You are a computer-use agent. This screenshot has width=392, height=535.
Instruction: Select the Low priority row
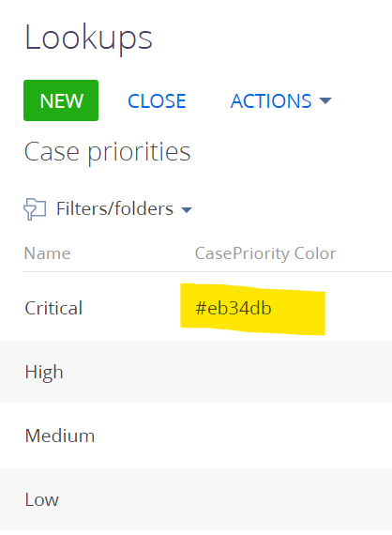pos(196,500)
